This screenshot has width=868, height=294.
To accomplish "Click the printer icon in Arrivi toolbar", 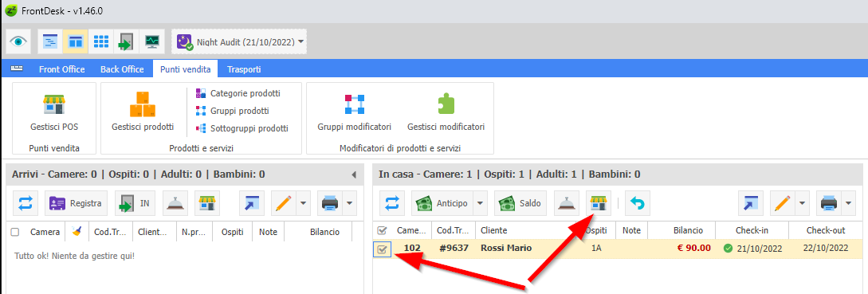I will click(330, 203).
